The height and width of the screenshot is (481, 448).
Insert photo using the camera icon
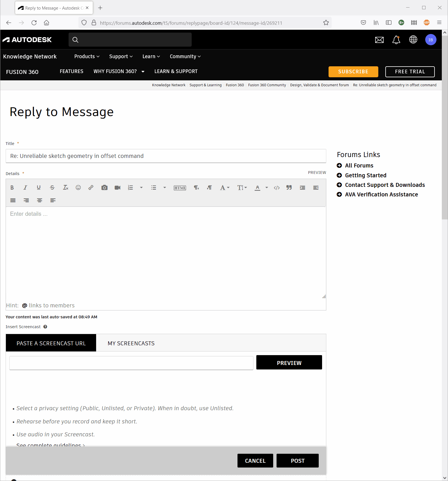105,188
